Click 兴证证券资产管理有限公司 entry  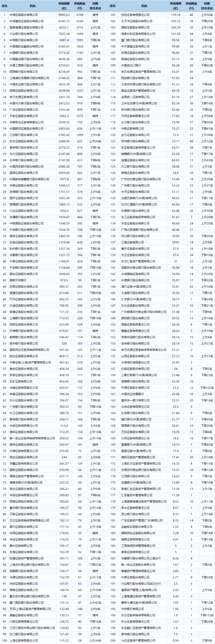[138, 641]
